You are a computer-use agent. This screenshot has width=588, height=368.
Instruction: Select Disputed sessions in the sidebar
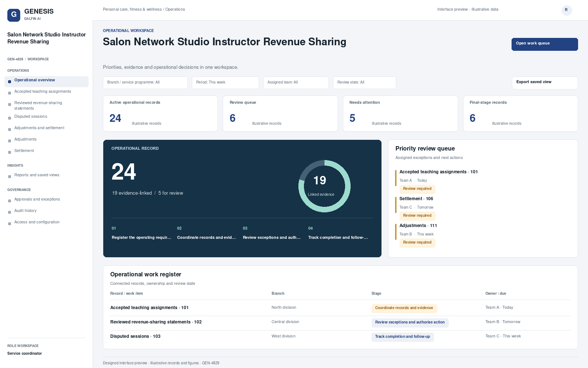pos(46,117)
